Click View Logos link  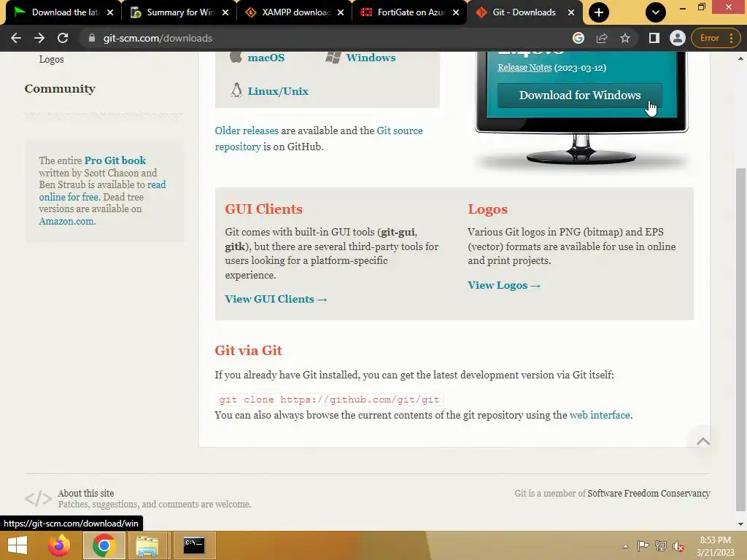pyautogui.click(x=504, y=285)
